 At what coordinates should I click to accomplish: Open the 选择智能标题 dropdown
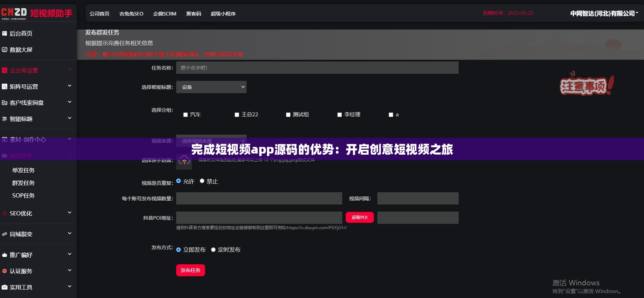point(211,87)
